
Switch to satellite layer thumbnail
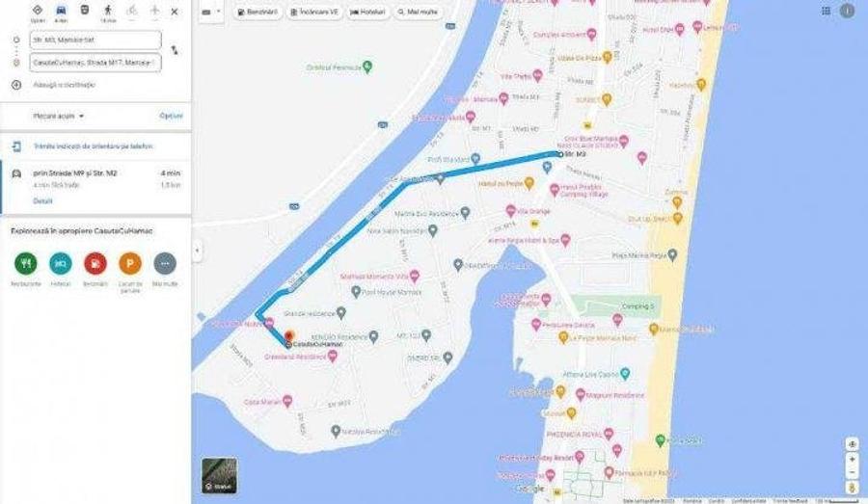click(219, 476)
